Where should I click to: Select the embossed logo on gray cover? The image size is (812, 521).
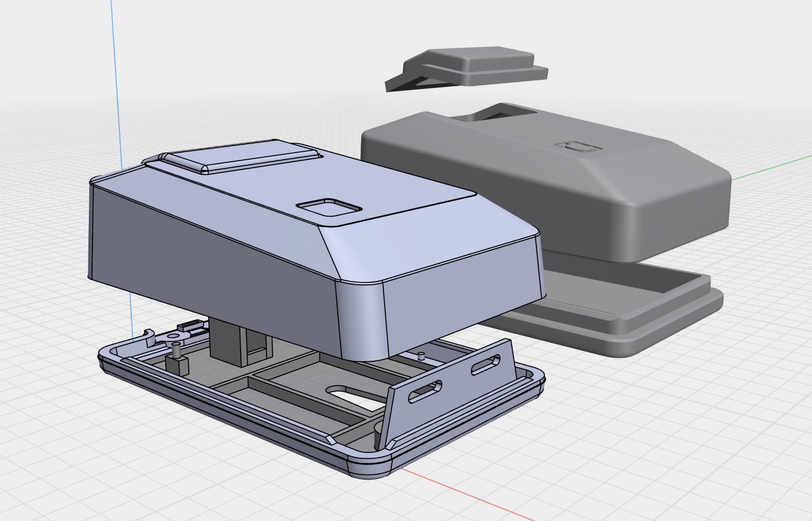tap(578, 147)
